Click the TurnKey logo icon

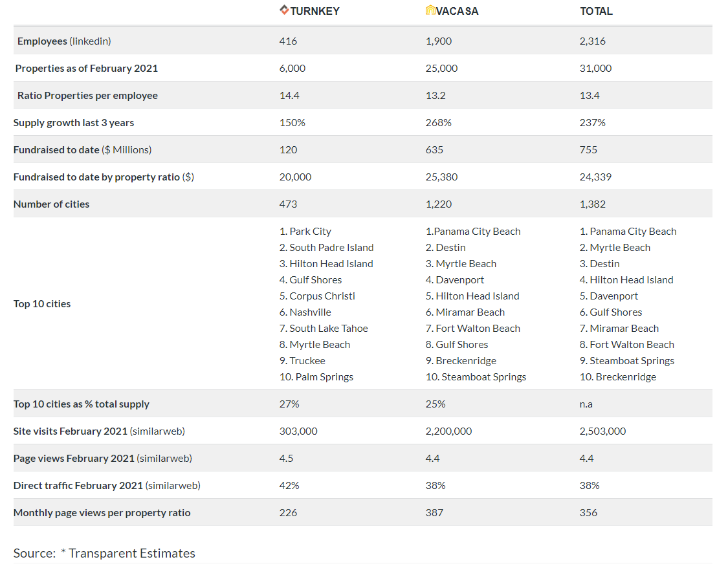284,10
